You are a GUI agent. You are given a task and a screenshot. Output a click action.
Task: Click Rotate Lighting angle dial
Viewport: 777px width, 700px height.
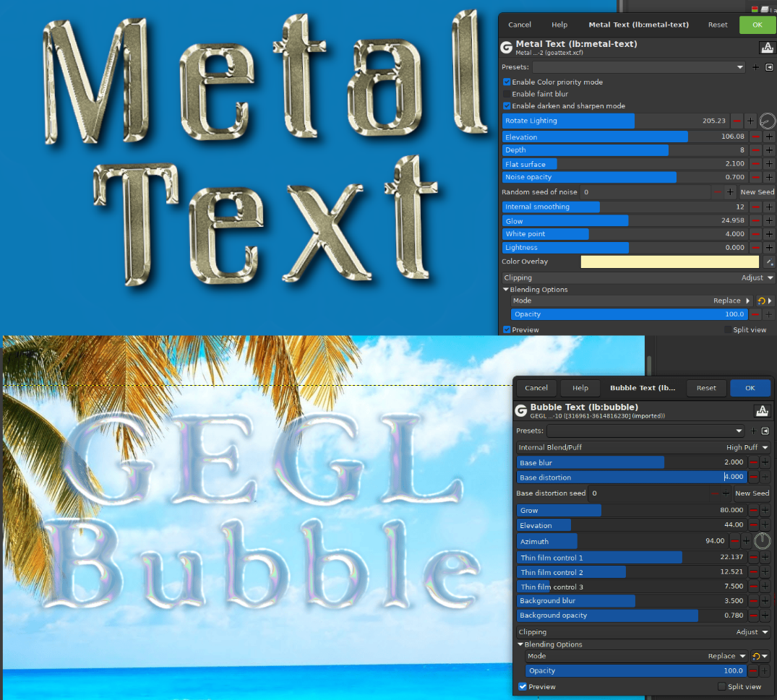point(767,121)
